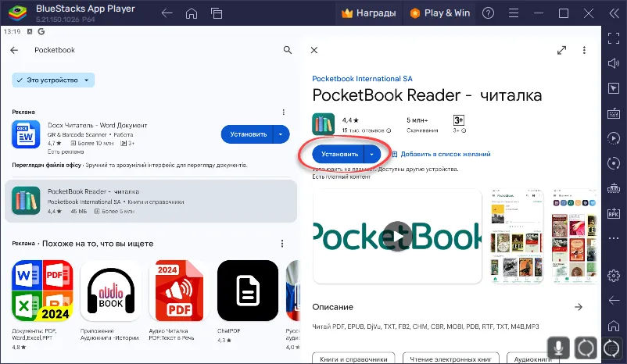The width and height of the screenshot is (627, 364).
Task: Click the 3+ age rating badge
Action: [x=458, y=120]
